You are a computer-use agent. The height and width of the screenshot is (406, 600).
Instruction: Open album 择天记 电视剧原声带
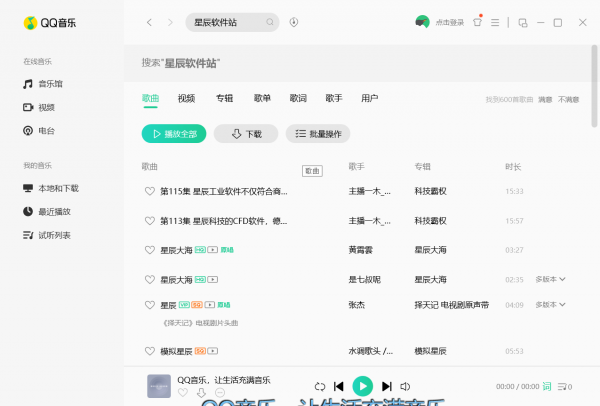[x=452, y=305]
